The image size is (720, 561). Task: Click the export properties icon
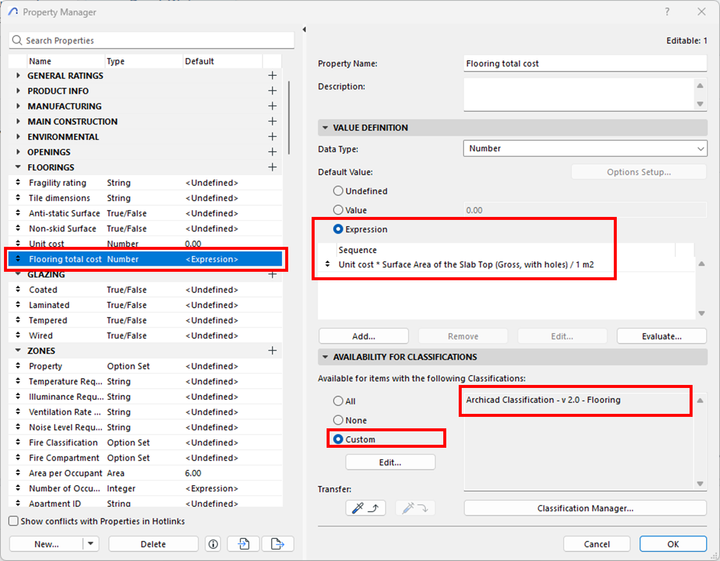click(x=278, y=544)
